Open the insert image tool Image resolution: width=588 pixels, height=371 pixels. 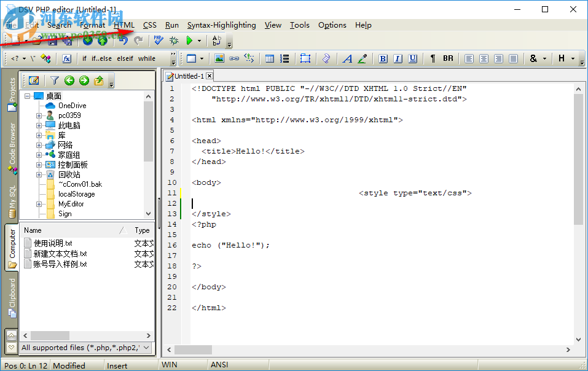click(221, 58)
